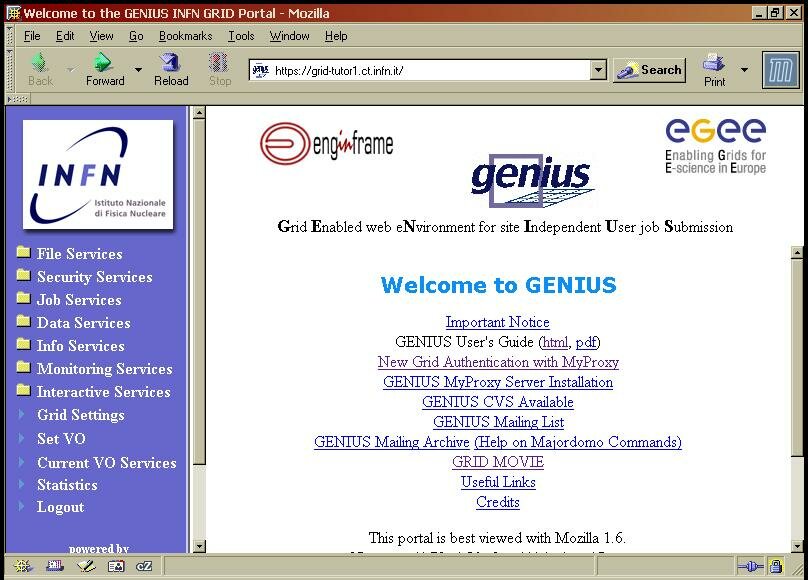Click the Mozilla throbber logo
This screenshot has height=580, width=808.
tap(780, 70)
